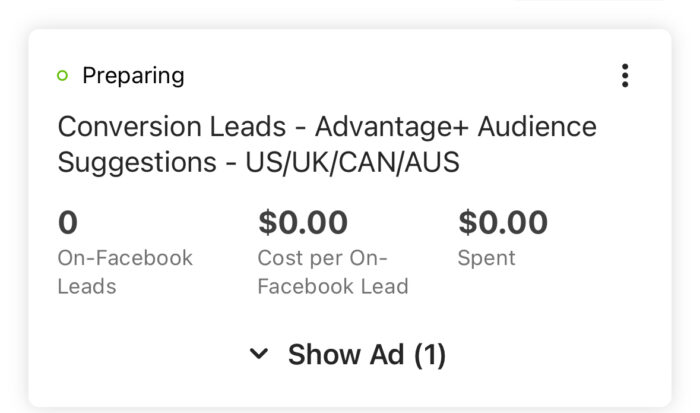Image resolution: width=700 pixels, height=413 pixels.
Task: Click the word Advantage+ in the title
Action: [392, 127]
